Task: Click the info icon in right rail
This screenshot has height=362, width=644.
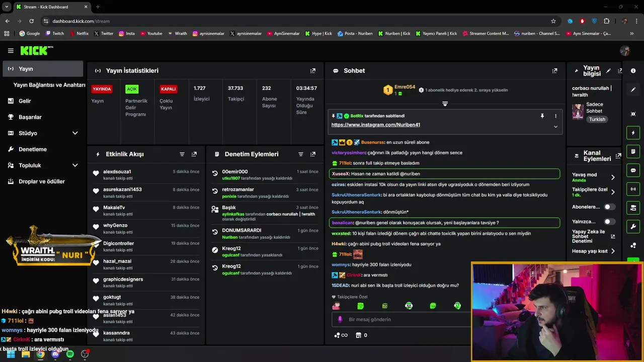Action: pyautogui.click(x=633, y=71)
